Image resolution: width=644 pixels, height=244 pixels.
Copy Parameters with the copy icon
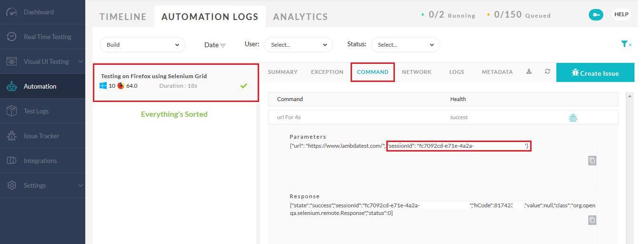click(592, 161)
